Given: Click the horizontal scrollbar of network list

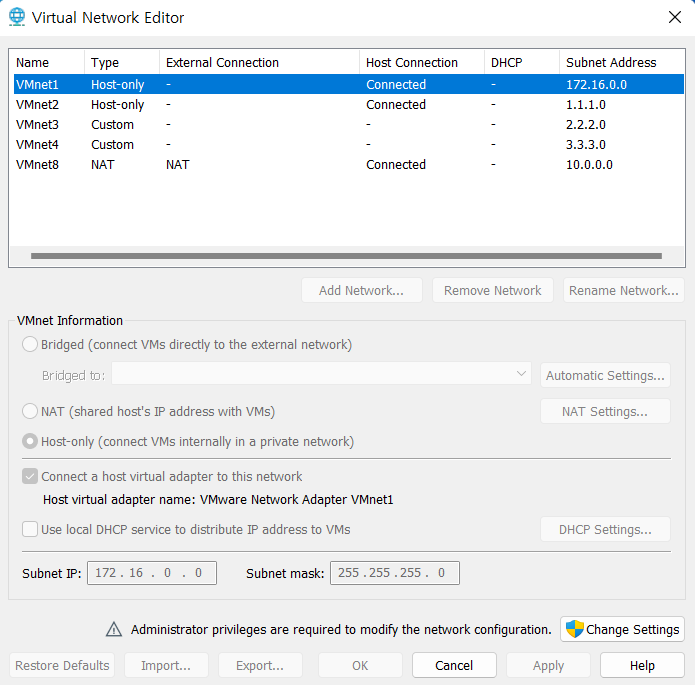Looking at the screenshot, I should point(346,256).
